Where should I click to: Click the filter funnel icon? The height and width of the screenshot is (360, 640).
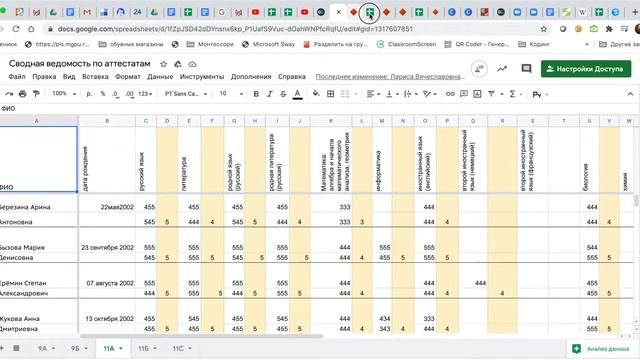[491, 94]
